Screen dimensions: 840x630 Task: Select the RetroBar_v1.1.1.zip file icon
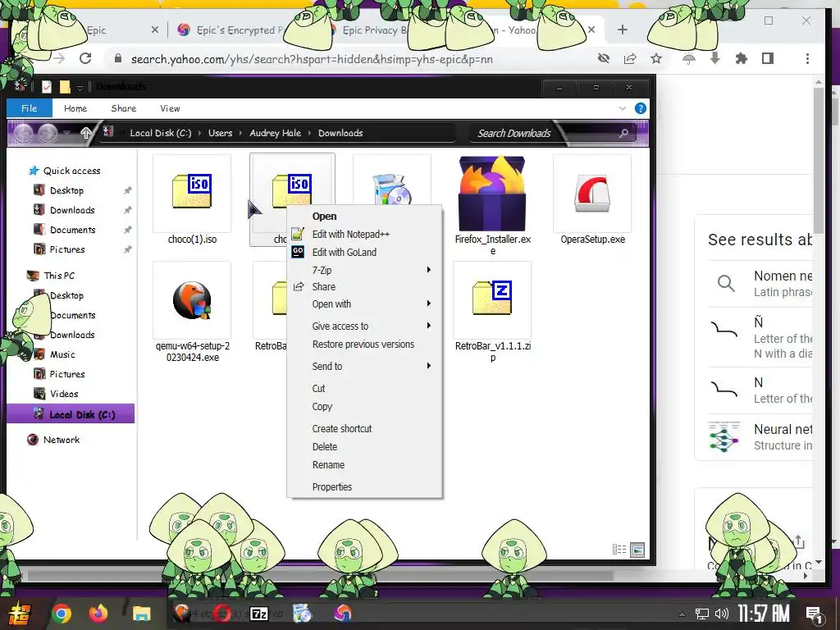(x=492, y=300)
